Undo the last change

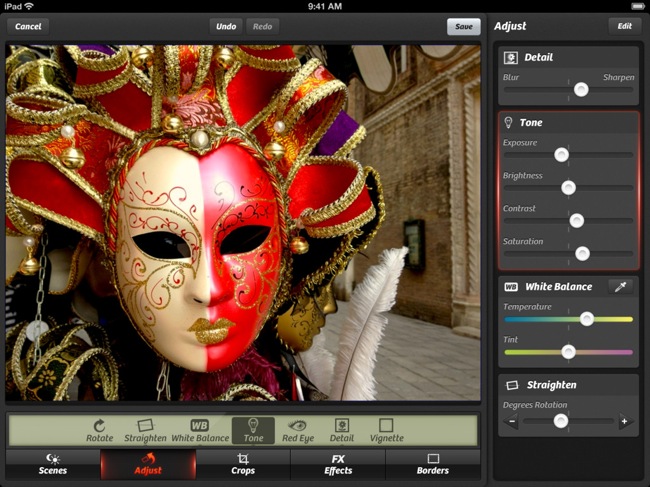click(226, 26)
